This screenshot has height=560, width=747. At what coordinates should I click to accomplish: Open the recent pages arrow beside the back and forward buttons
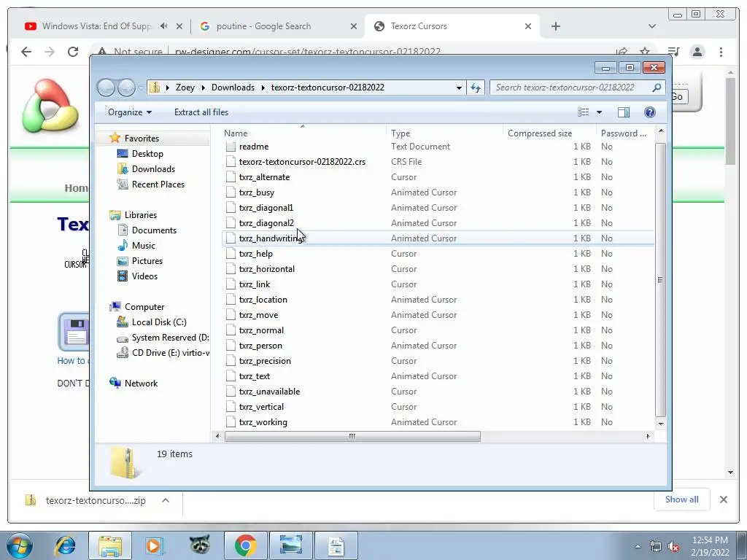click(x=141, y=88)
